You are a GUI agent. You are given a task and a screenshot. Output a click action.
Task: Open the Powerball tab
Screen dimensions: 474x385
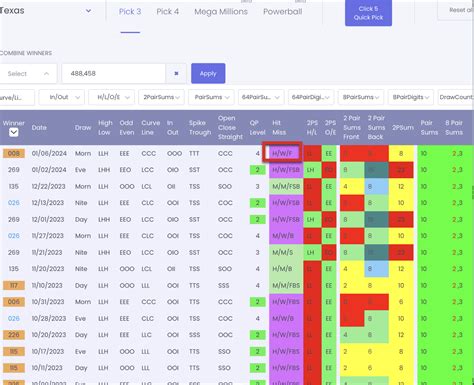point(283,12)
